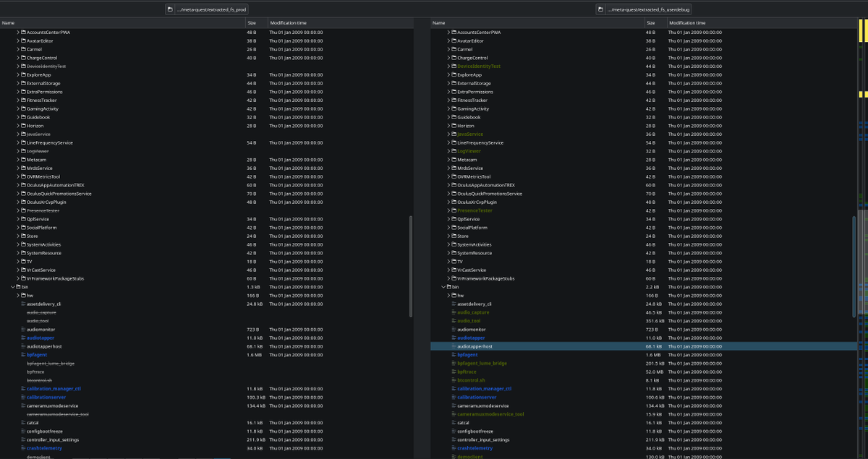Click TV folder icon in right pane
The height and width of the screenshot is (459, 868).
[x=454, y=262]
